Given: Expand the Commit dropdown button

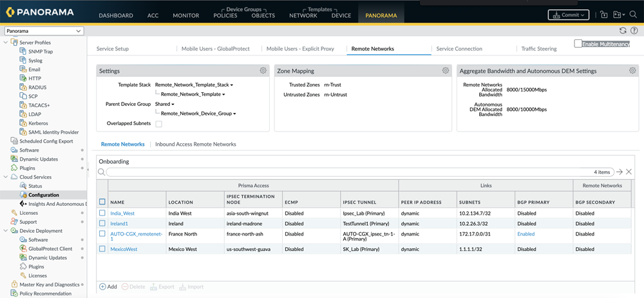Looking at the screenshot, I should point(569,15).
